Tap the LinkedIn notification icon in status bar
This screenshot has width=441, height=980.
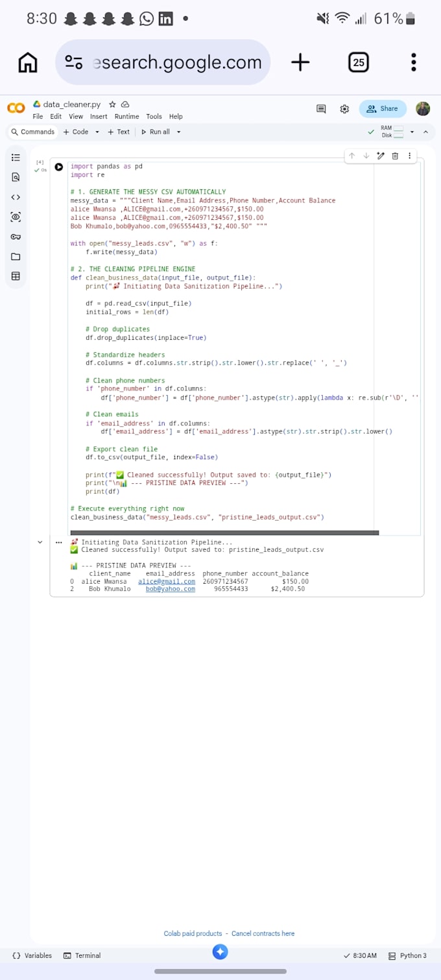[x=166, y=19]
